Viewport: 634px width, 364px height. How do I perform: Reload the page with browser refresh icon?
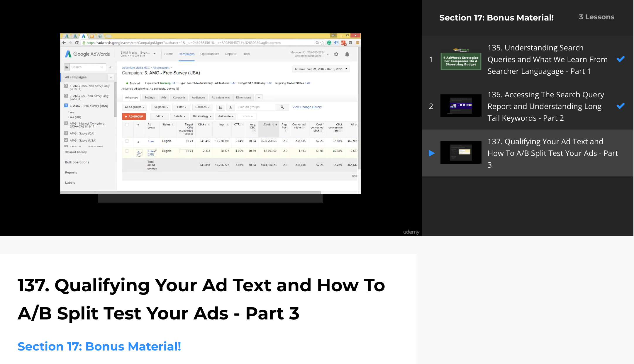tap(77, 43)
